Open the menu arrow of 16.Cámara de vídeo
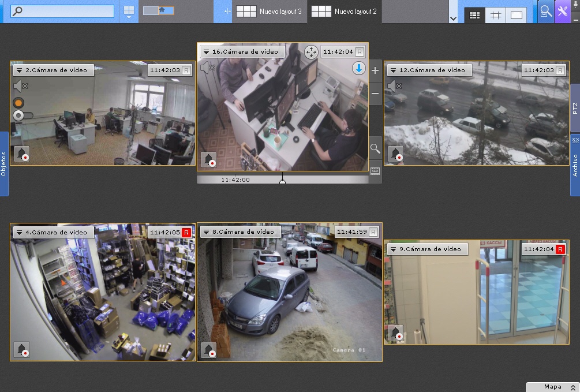Image resolution: width=580 pixels, height=392 pixels. coord(206,52)
